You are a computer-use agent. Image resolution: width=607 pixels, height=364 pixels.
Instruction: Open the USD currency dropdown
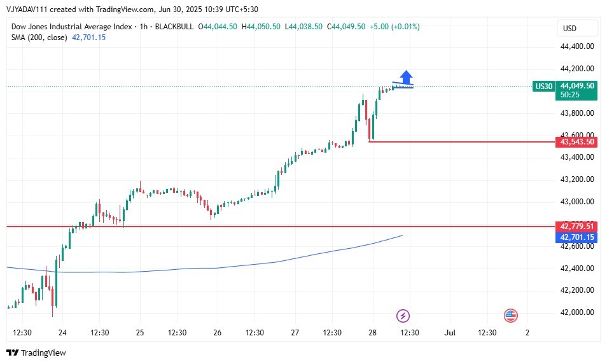577,29
